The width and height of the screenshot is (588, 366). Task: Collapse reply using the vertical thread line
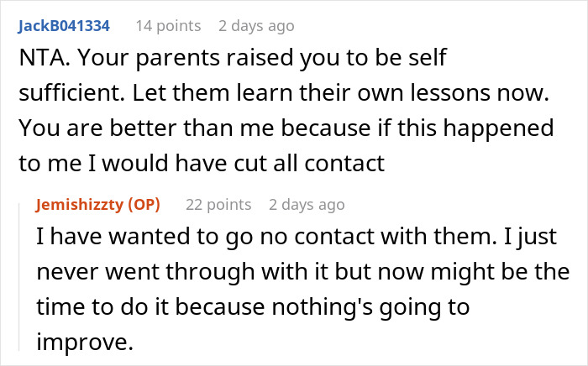point(18,269)
